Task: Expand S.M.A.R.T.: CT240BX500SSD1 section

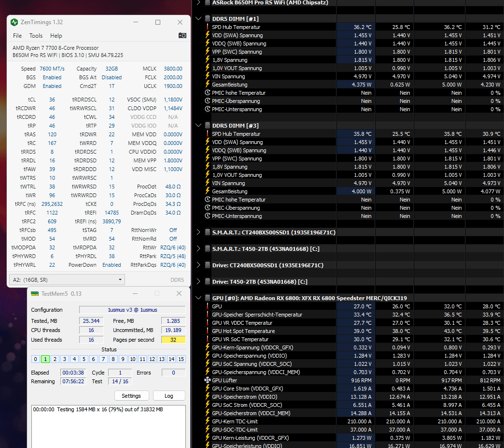Action: click(198, 232)
